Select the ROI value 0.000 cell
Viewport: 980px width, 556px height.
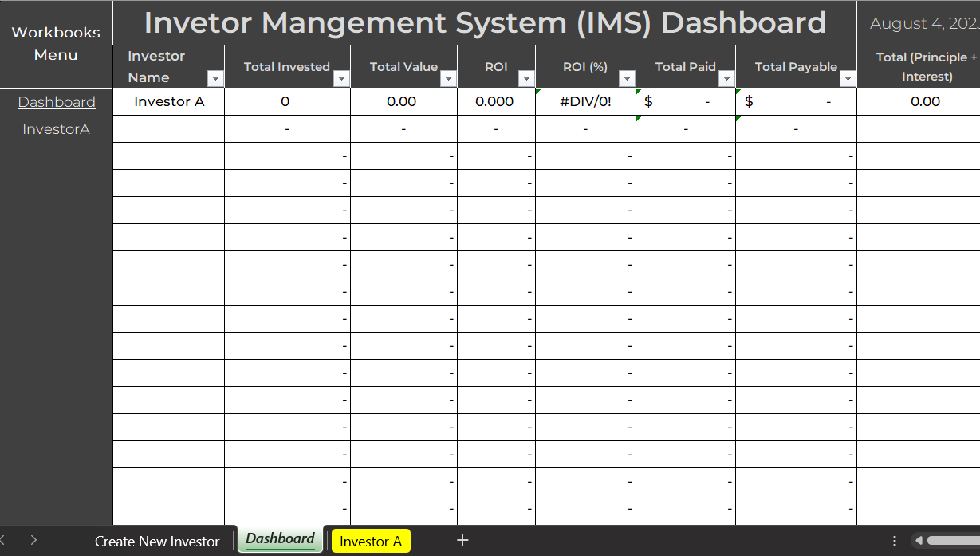click(496, 102)
